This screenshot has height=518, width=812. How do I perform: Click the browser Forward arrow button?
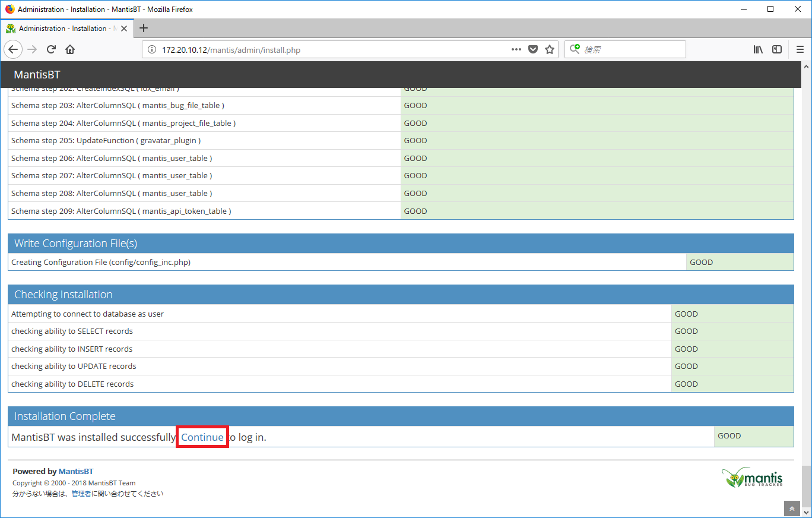pos(33,49)
